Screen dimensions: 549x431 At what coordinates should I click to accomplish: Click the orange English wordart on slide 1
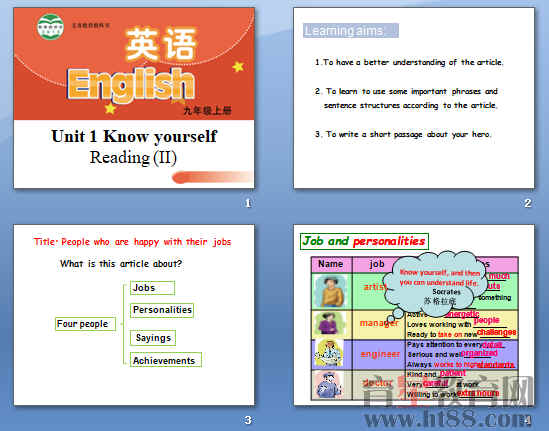click(130, 85)
